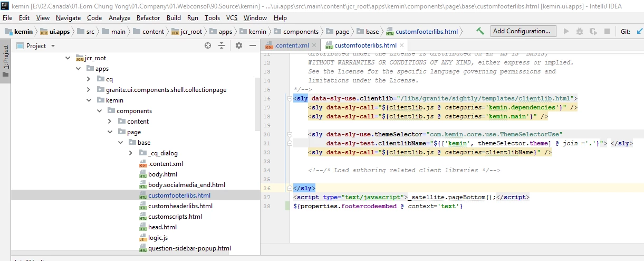
Task: Click the Build Project hammer icon
Action: tap(480, 31)
